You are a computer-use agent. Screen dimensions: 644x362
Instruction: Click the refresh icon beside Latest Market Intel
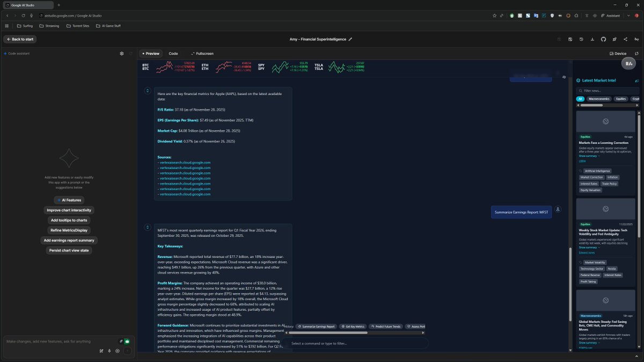636,80
